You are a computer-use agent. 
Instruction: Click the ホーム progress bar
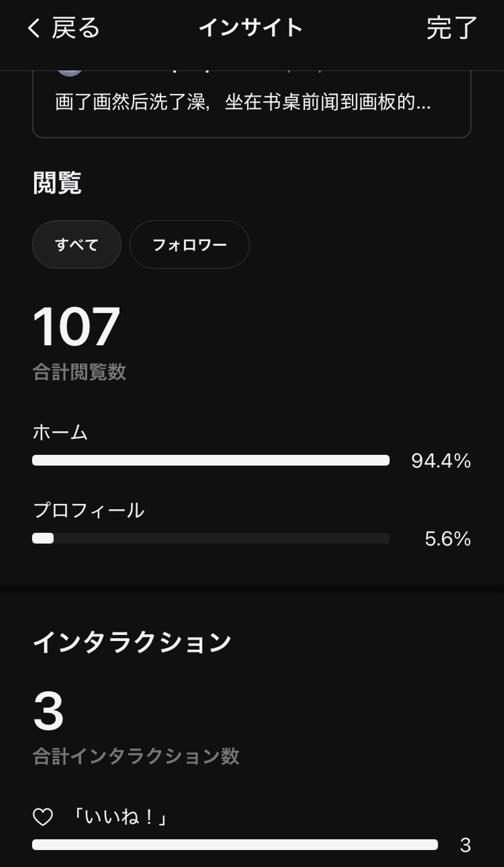pos(211,460)
